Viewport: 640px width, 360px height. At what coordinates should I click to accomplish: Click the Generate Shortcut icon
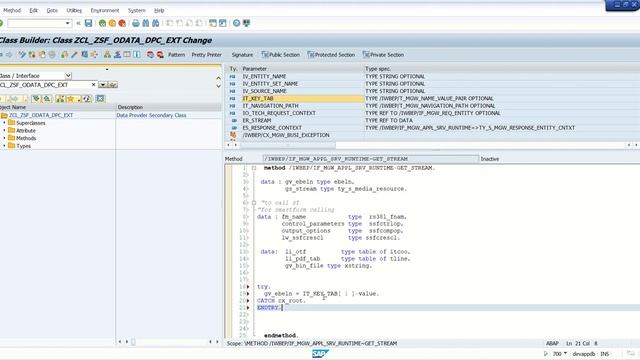pyautogui.click(x=222, y=23)
